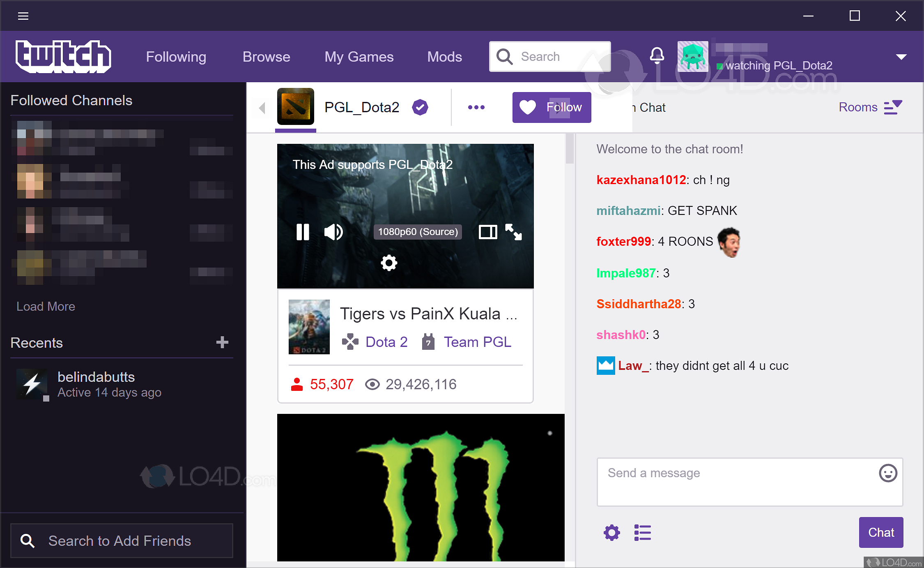Image resolution: width=924 pixels, height=568 pixels.
Task: Open the Mods tab
Action: [x=444, y=57]
